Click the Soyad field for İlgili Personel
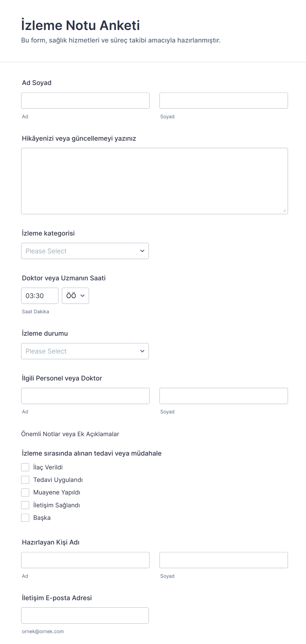 click(x=223, y=396)
